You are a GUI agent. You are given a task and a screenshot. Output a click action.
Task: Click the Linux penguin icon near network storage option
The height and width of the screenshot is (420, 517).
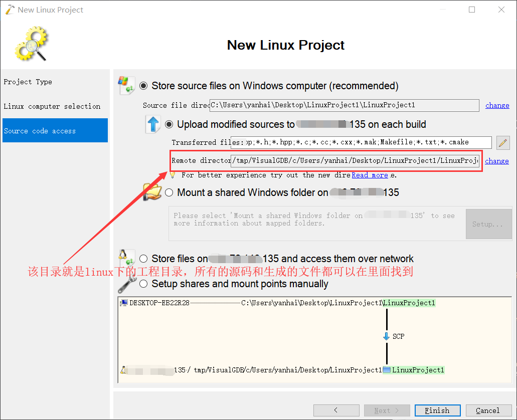tap(128, 257)
